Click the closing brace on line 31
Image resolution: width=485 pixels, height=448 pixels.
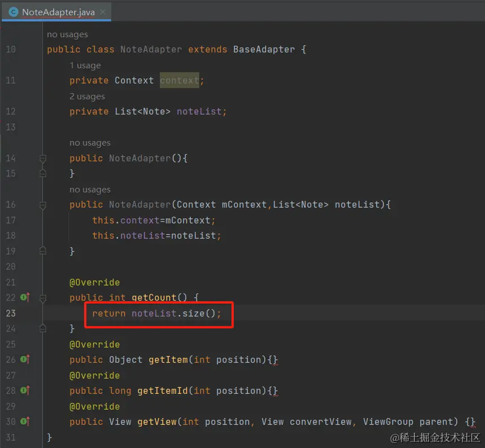coord(50,437)
